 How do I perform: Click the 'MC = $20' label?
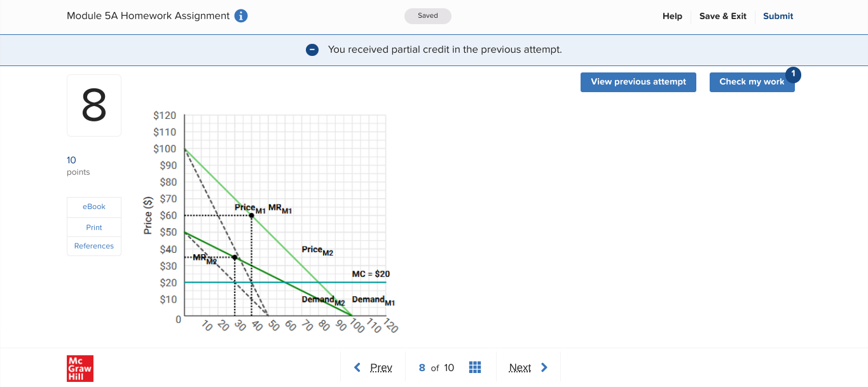click(x=371, y=274)
